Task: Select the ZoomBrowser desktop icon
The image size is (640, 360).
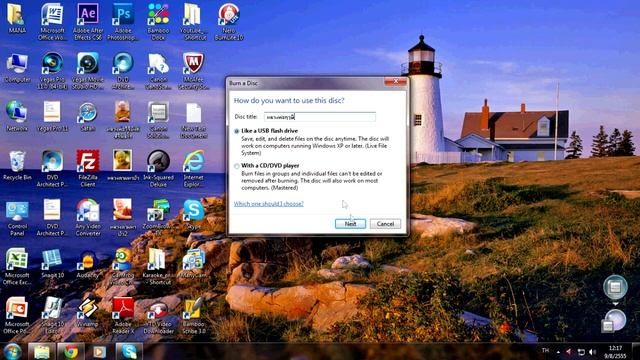Action: (158, 216)
